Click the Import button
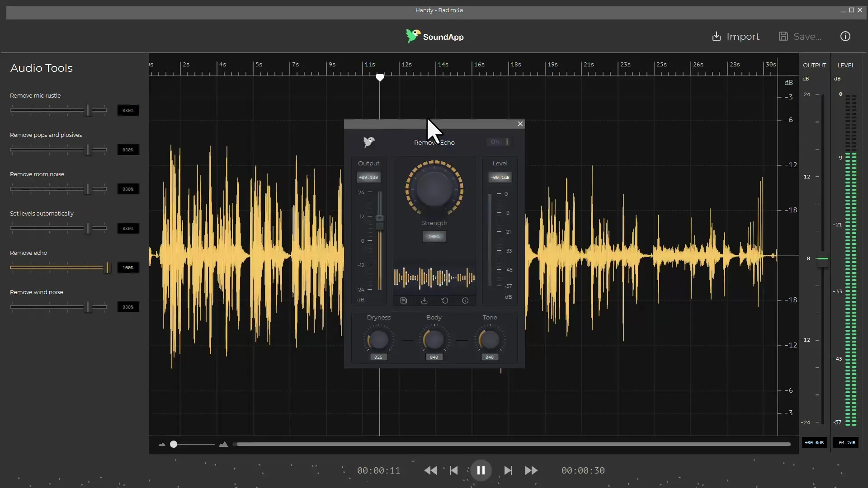This screenshot has height=488, width=868. [736, 37]
